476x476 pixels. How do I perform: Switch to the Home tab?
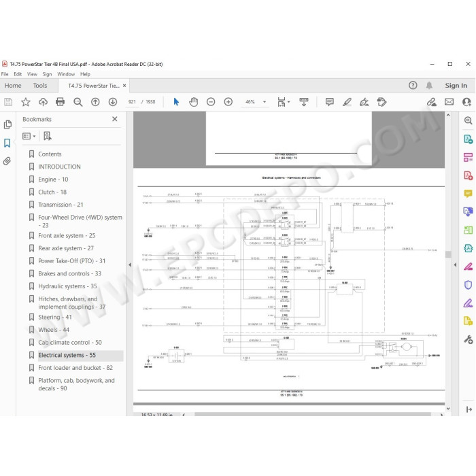click(x=13, y=86)
